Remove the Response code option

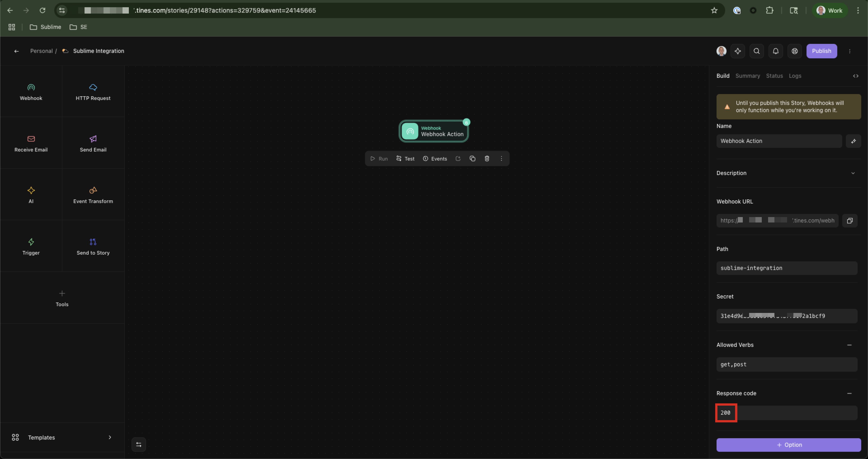pos(849,394)
